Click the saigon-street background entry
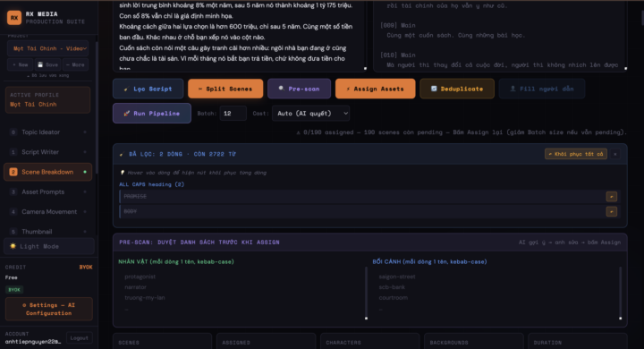This screenshot has width=644, height=349. tap(397, 277)
